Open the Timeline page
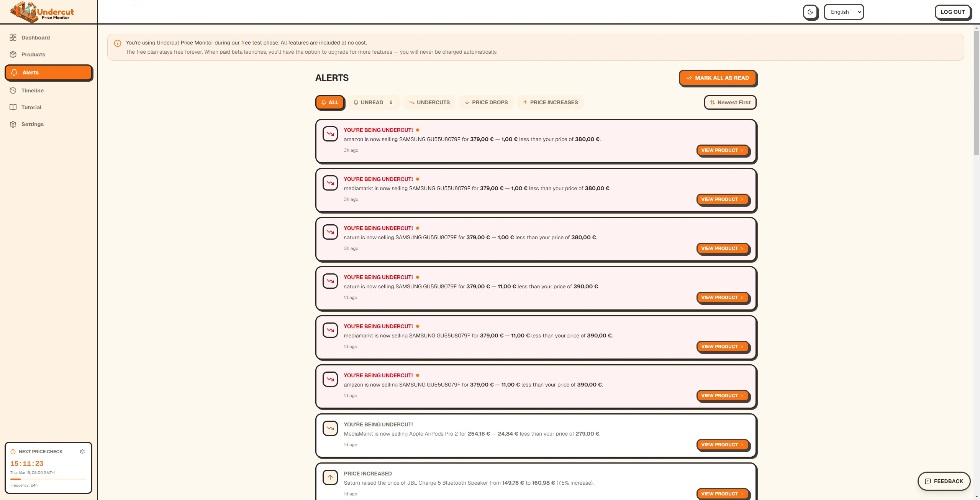This screenshot has height=500, width=980. tap(32, 90)
